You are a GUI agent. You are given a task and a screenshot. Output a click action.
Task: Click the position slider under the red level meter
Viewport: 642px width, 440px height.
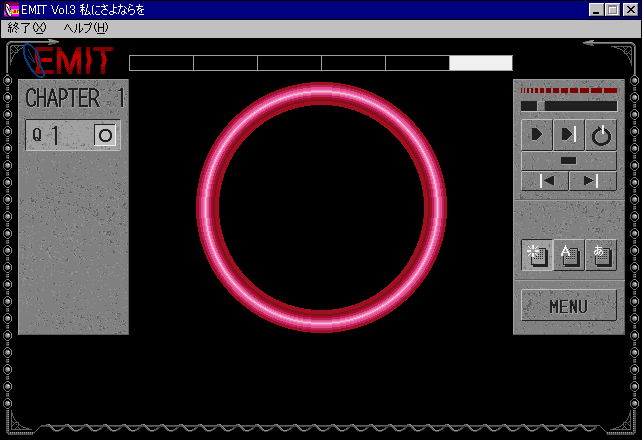point(569,106)
